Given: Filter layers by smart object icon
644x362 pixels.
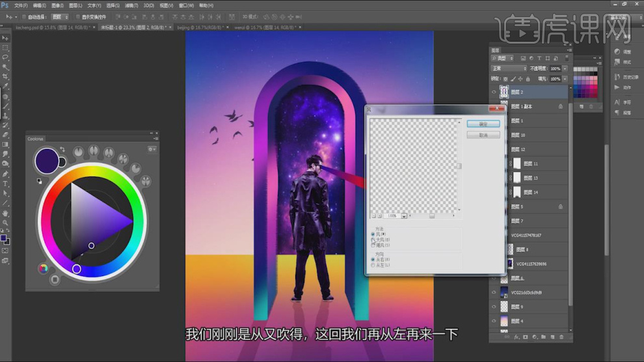Looking at the screenshot, I should pos(556,59).
